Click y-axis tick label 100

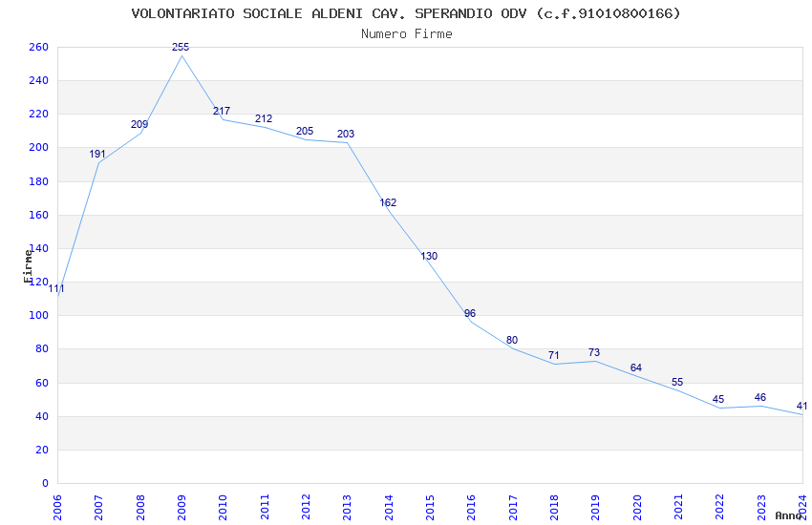click(x=39, y=316)
